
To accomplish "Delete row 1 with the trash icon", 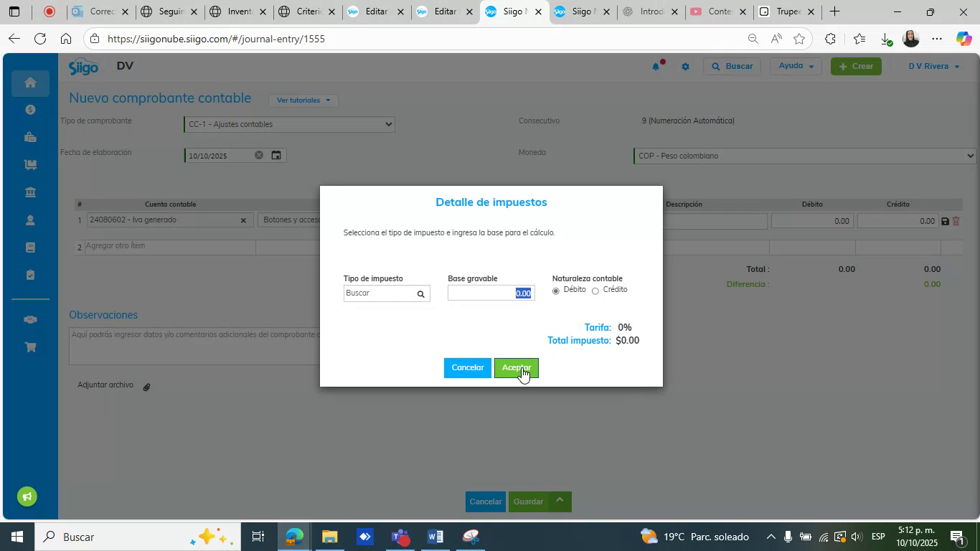I will coord(956,221).
